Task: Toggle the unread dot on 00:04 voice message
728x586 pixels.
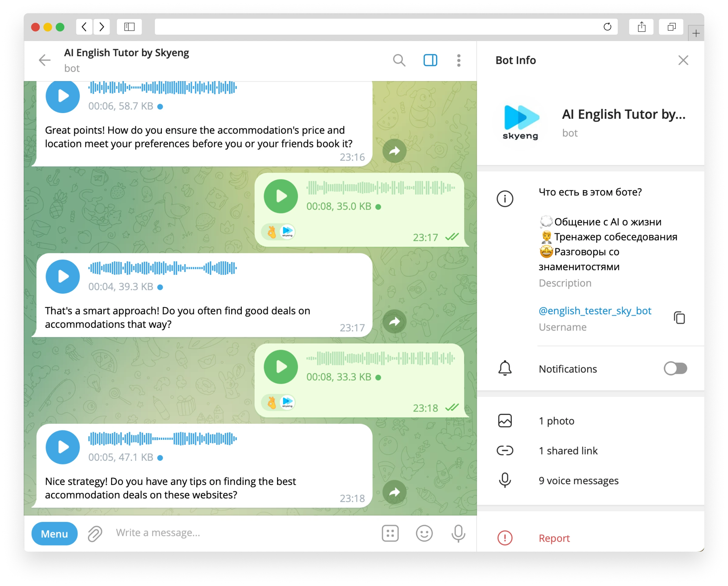Action: tap(159, 287)
